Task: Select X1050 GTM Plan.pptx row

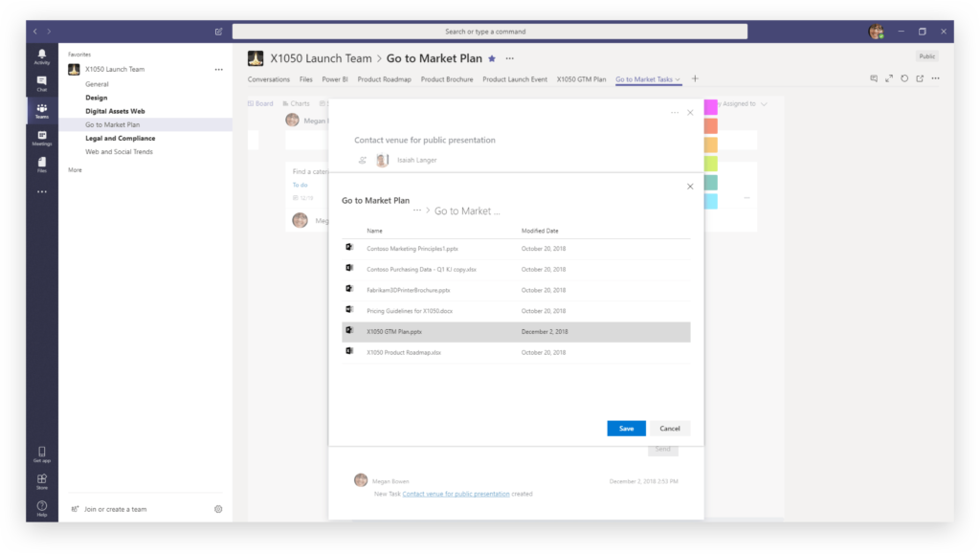Action: tap(516, 332)
